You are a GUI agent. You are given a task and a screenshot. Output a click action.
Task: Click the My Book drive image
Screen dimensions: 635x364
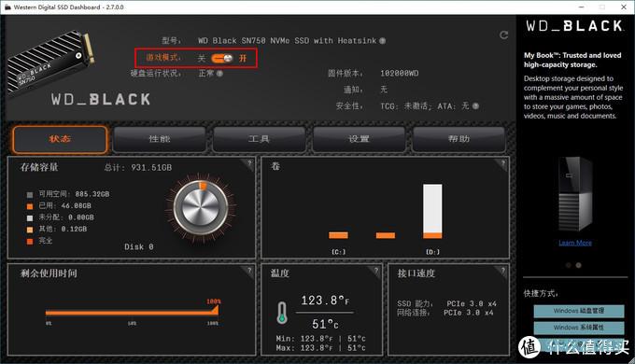coord(575,194)
